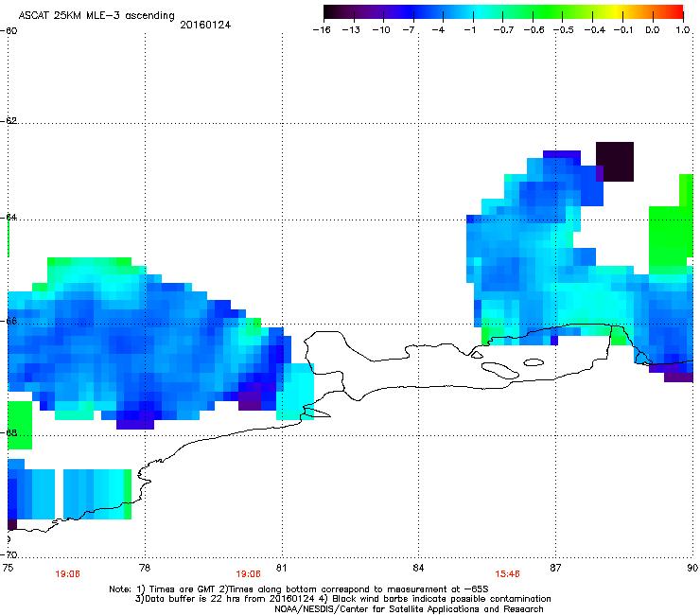
Task: Click the latitude label -64
Action: tap(9, 218)
